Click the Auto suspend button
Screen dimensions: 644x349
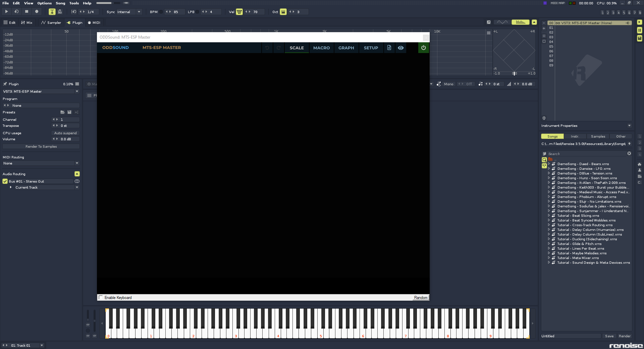tap(65, 133)
